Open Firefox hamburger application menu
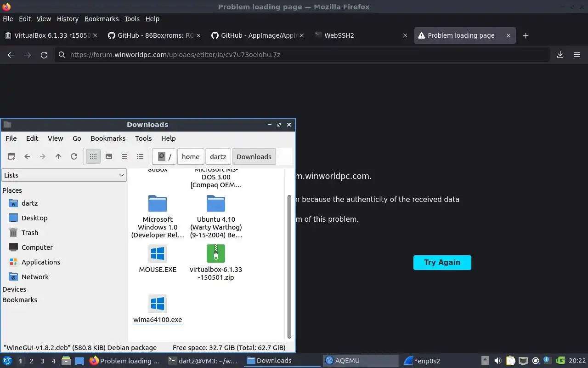 coord(577,55)
